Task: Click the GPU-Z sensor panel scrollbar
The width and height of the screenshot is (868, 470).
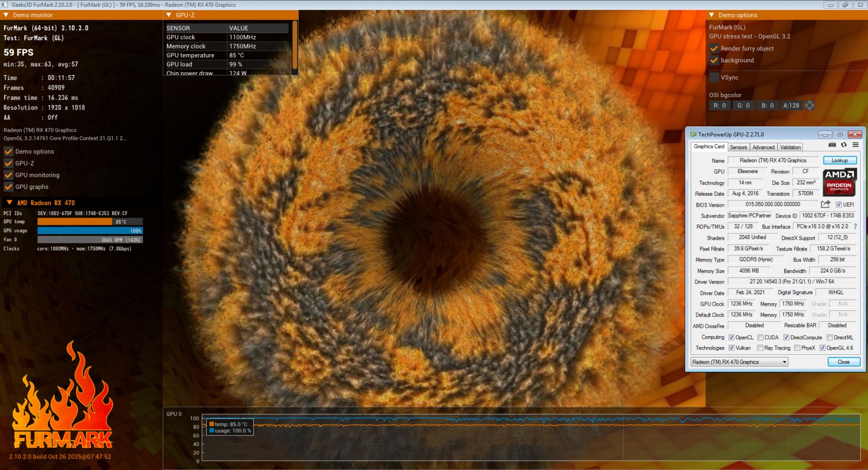Action: [295, 45]
